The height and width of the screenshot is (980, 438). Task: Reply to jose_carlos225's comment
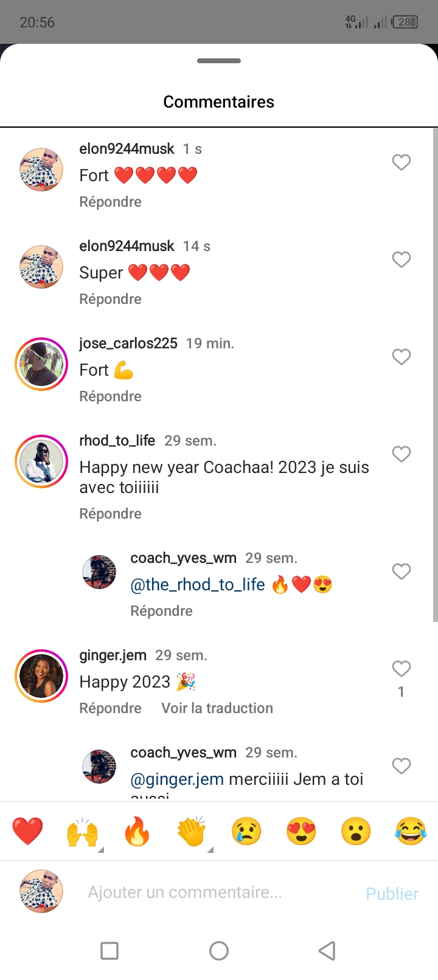click(110, 396)
